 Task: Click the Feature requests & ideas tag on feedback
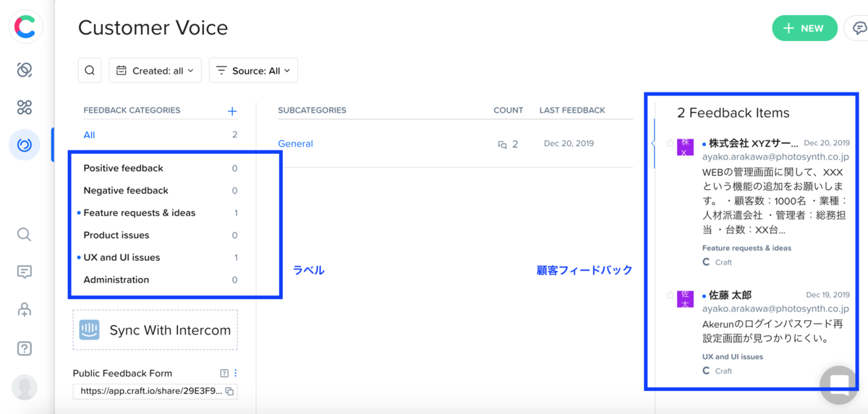746,248
